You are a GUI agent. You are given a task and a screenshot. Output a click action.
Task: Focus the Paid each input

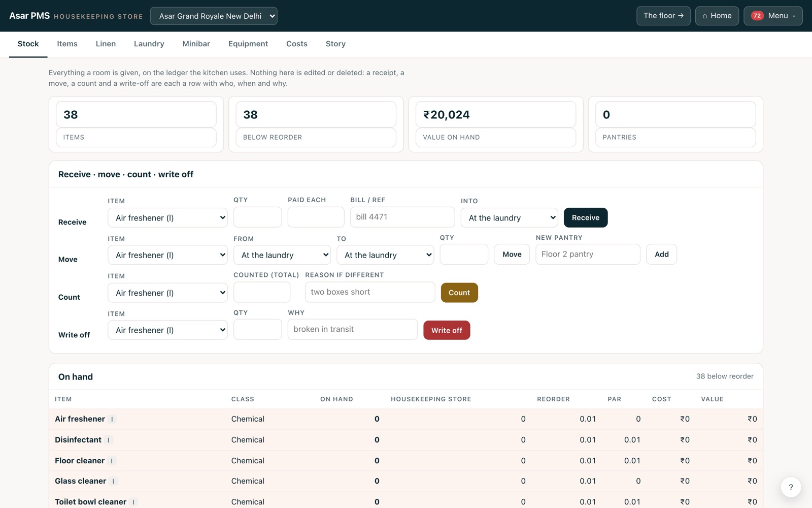tap(316, 217)
